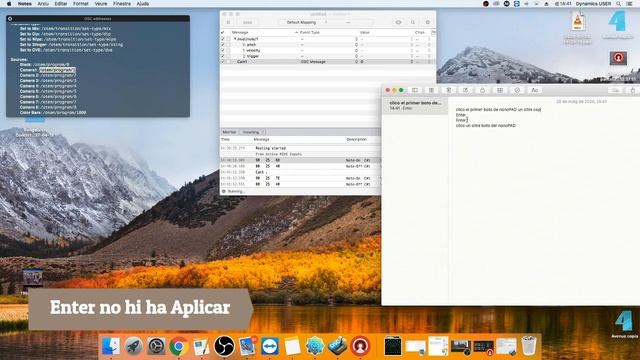
Task: Click the trash delete icon in Notes toolbar
Action: click(449, 90)
